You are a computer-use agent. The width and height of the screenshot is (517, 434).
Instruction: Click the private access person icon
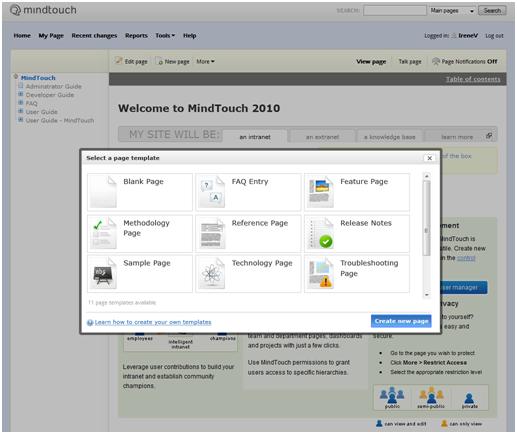(469, 398)
